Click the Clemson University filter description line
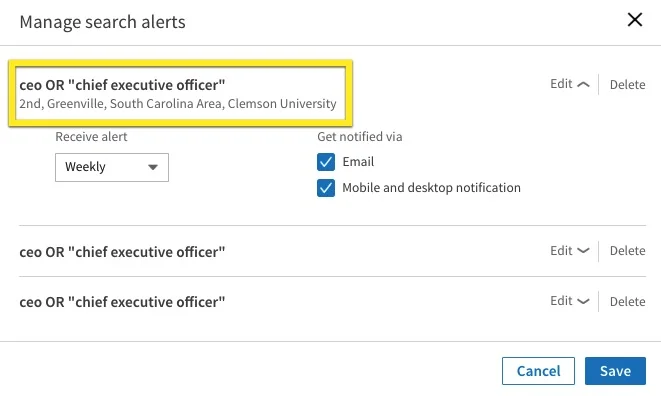Screen dimensions: 661x396 coord(178,104)
